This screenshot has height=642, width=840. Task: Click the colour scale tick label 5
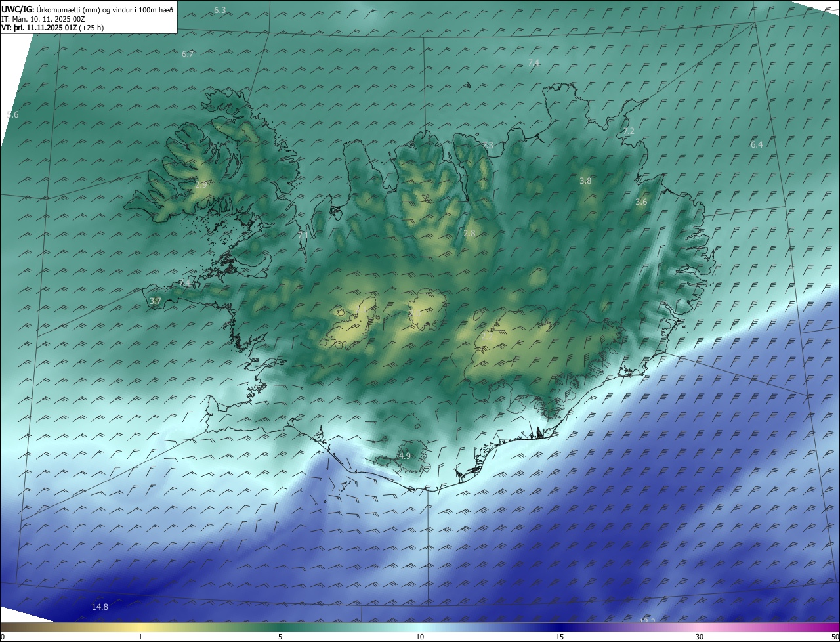280,637
